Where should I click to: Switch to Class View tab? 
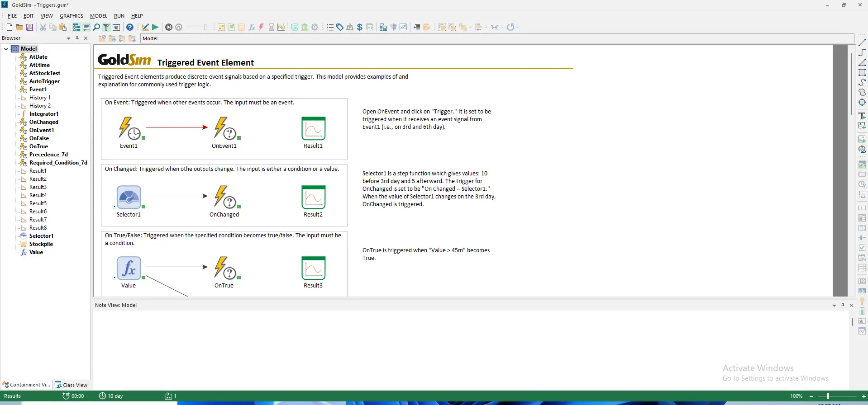point(72,385)
